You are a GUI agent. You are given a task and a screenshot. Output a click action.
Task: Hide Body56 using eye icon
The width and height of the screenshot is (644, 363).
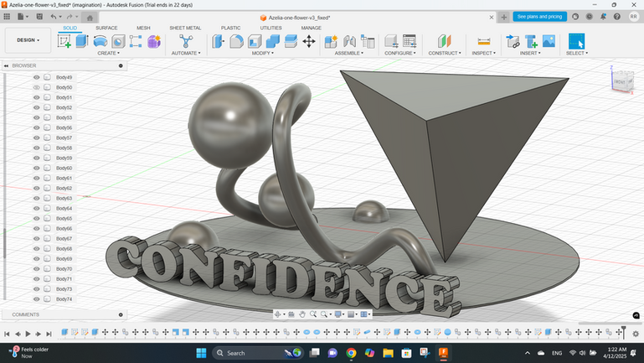[37, 128]
